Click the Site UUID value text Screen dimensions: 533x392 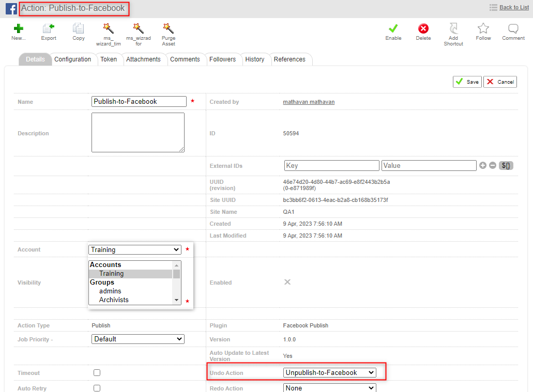tap(336, 200)
